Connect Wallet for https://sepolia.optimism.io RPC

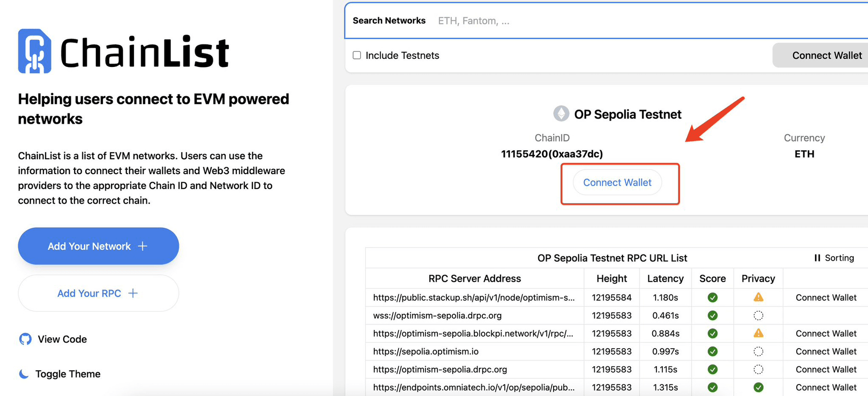(x=826, y=352)
